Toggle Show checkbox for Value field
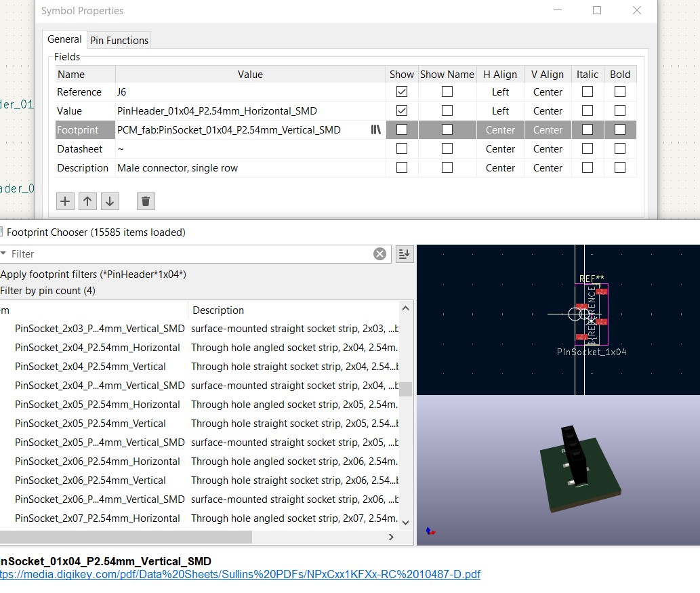The image size is (700, 593). point(402,110)
